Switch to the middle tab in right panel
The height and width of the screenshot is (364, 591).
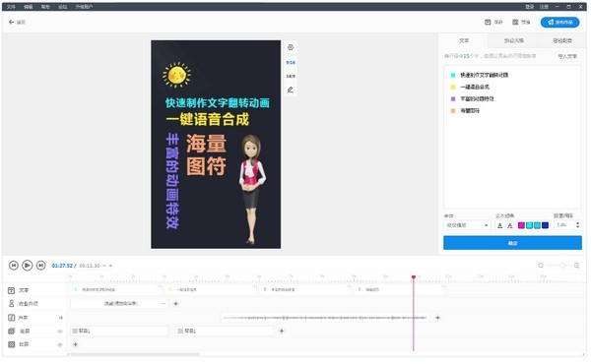coord(514,40)
